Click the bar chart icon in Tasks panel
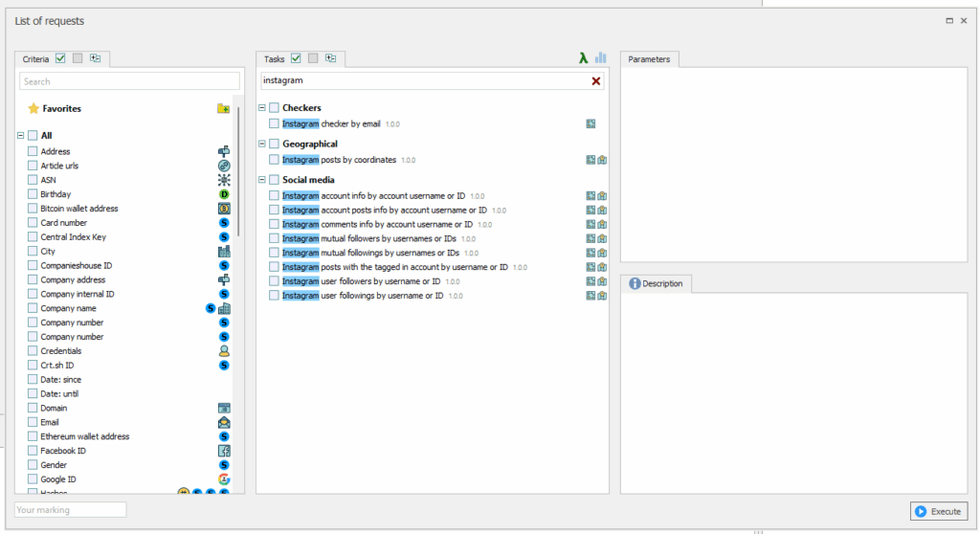Image resolution: width=980 pixels, height=534 pixels. click(601, 57)
